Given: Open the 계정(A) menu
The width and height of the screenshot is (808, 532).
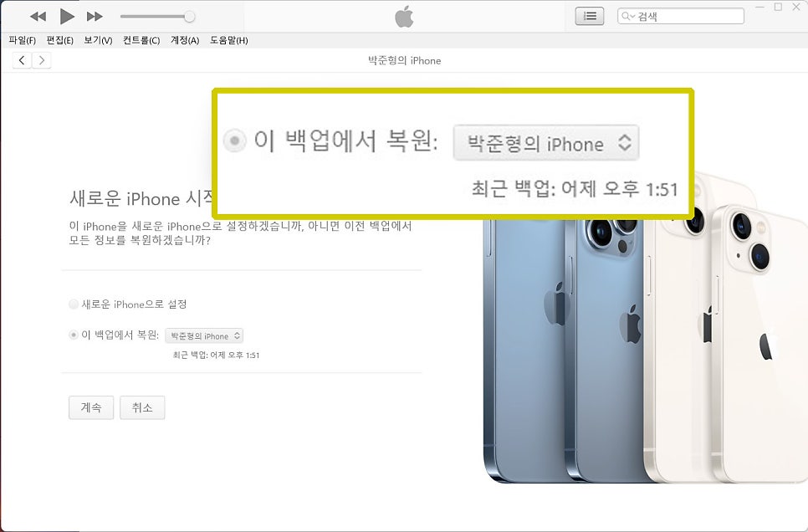Looking at the screenshot, I should tap(185, 40).
